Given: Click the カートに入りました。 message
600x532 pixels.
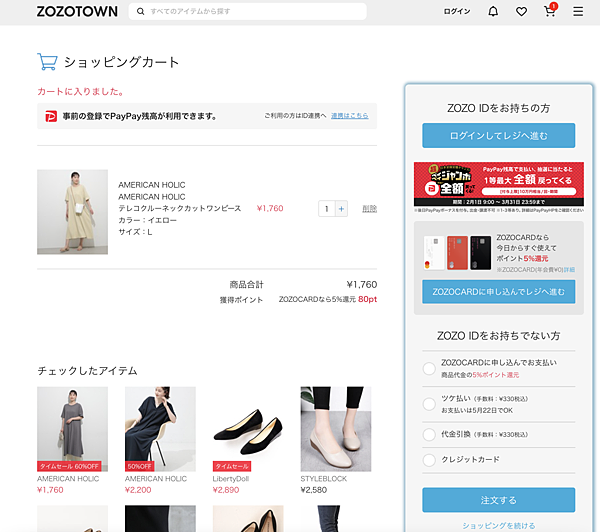Looking at the screenshot, I should (80, 91).
